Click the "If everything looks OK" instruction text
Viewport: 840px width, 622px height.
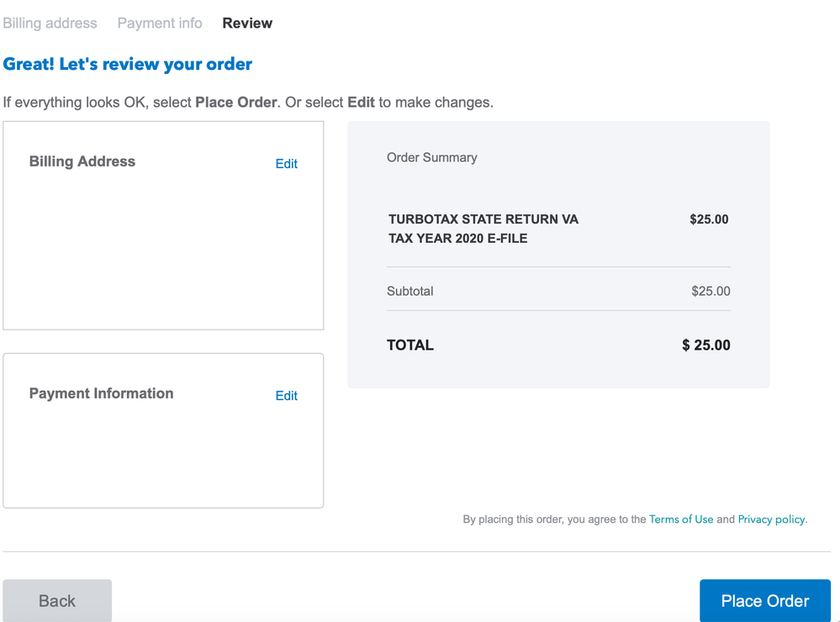point(248,103)
